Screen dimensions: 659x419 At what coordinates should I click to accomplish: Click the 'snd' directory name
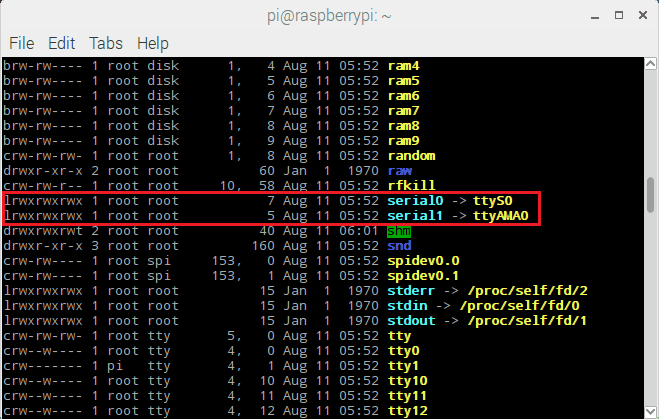(399, 246)
